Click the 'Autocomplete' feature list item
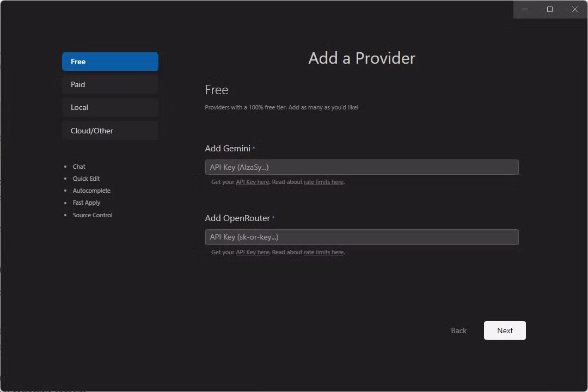 [91, 191]
